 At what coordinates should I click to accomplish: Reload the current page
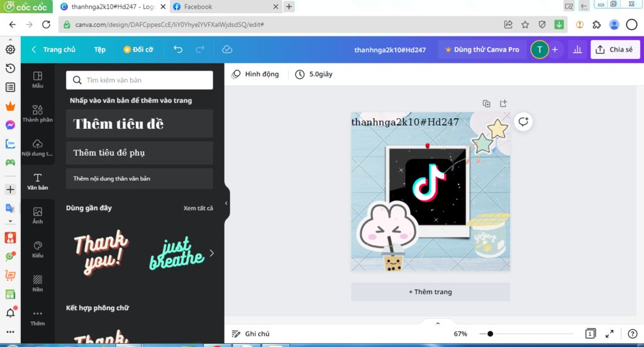pyautogui.click(x=46, y=25)
